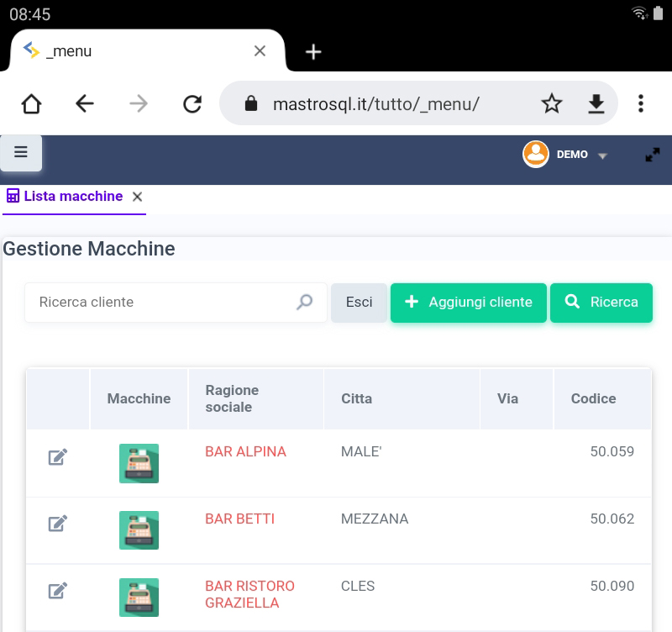
Task: Bookmark the page with the star icon
Action: [x=551, y=103]
